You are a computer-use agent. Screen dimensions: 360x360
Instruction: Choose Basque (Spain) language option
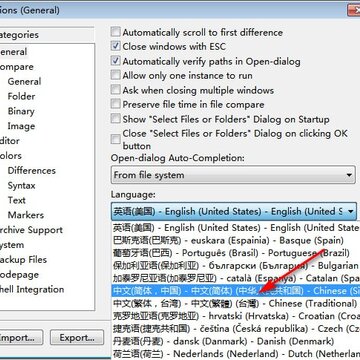[x=236, y=240]
